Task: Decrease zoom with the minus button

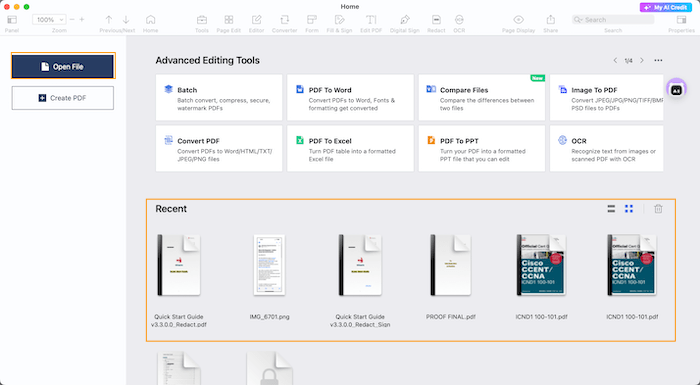Action: pos(72,20)
